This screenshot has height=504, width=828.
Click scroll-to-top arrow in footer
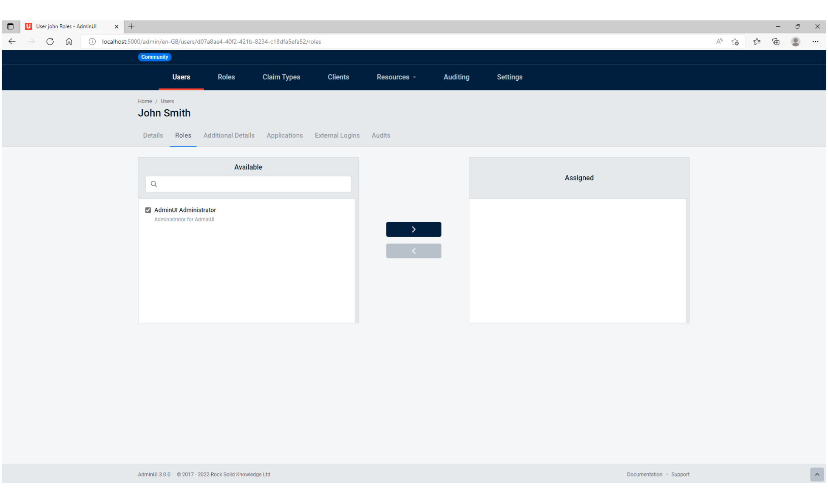[817, 474]
